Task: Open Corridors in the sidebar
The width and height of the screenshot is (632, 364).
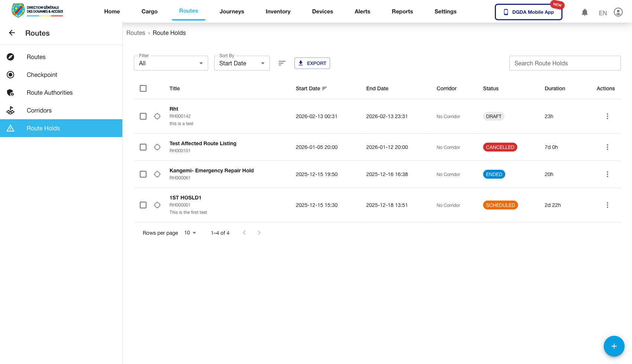Action: tap(39, 110)
